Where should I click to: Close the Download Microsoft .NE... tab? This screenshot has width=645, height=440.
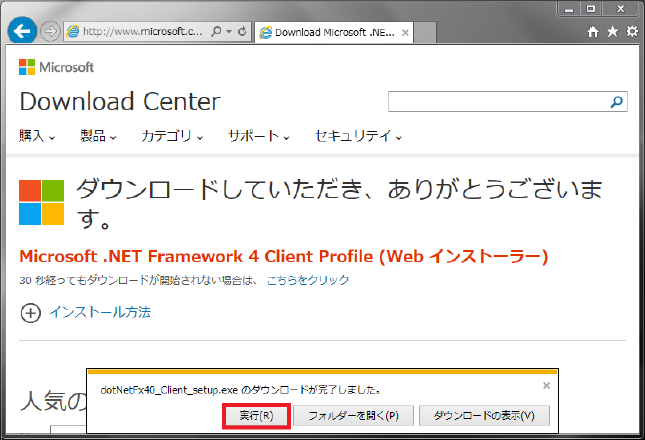(x=405, y=32)
